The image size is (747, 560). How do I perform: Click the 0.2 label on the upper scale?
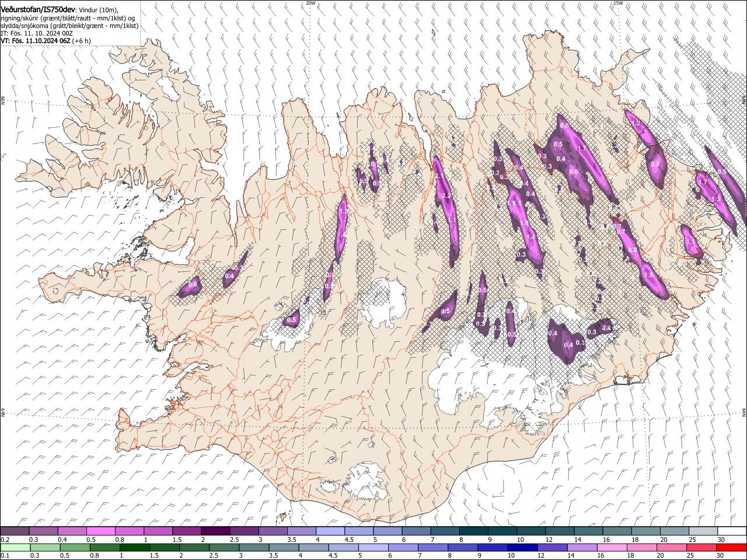5,540
